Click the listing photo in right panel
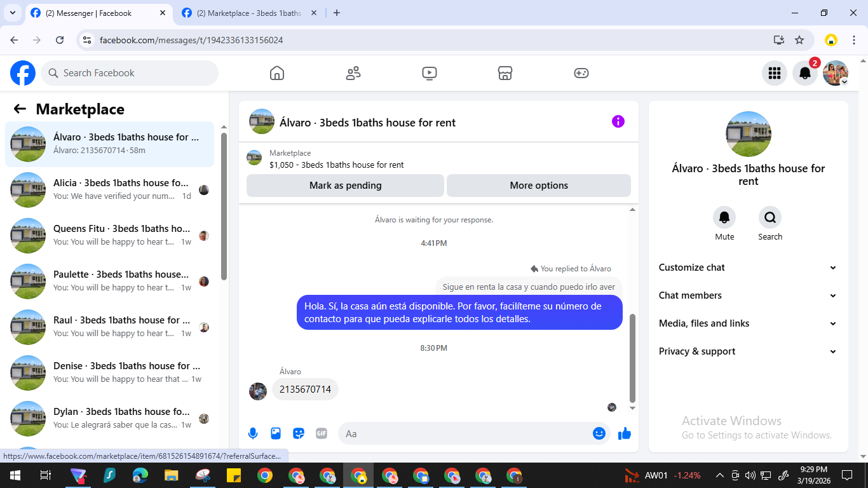This screenshot has height=488, width=868. pyautogui.click(x=749, y=134)
